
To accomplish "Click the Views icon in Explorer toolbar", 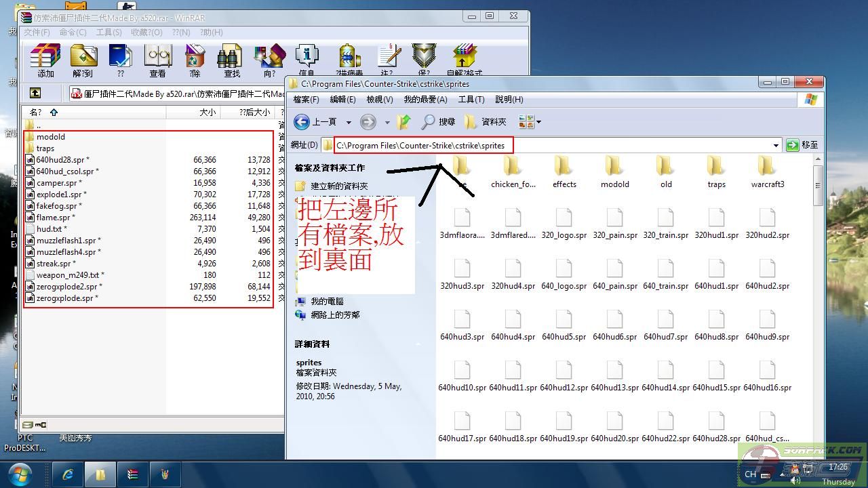I will pyautogui.click(x=526, y=122).
